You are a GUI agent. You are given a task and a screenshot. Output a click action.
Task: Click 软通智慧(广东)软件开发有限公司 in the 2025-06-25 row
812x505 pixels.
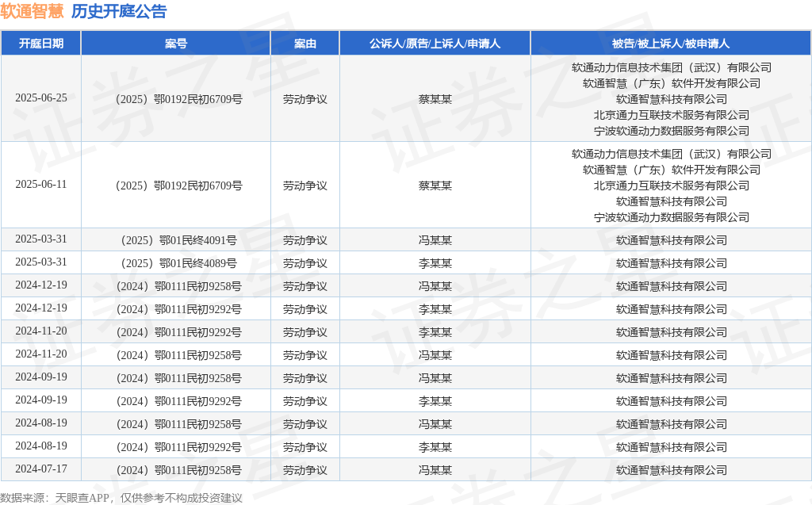671,83
